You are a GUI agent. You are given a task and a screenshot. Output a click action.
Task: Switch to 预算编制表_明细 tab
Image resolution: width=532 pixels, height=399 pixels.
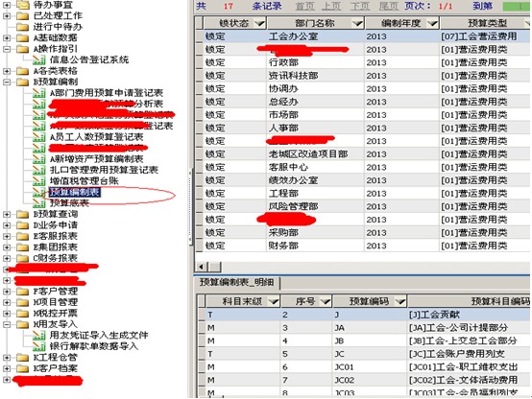tap(236, 282)
